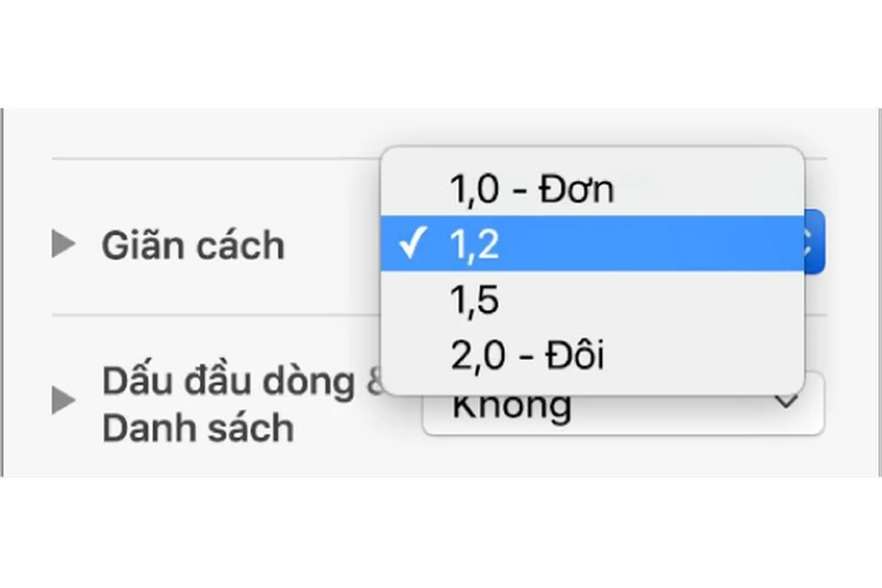
Task: Click the Giãn cách label text
Action: coord(193,245)
